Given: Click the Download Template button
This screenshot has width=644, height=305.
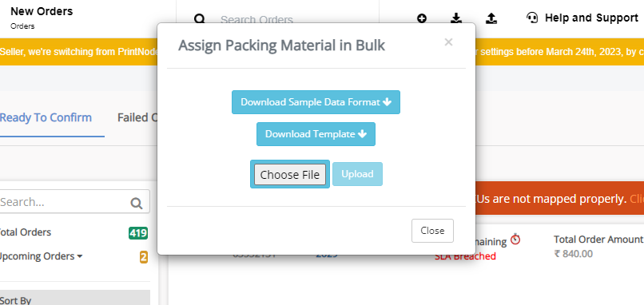Looking at the screenshot, I should [x=316, y=134].
